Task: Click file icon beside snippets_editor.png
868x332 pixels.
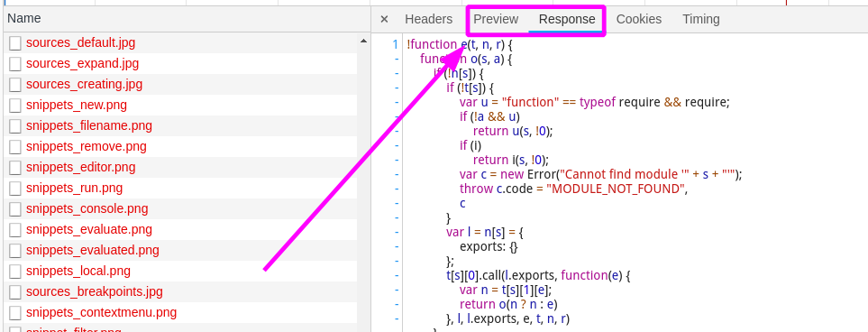Action: pyautogui.click(x=15, y=168)
